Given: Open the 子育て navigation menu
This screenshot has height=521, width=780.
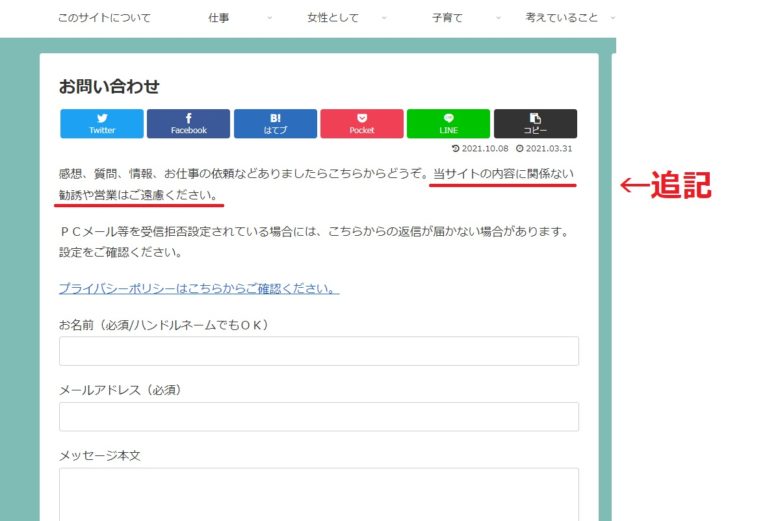Looking at the screenshot, I should 447,18.
